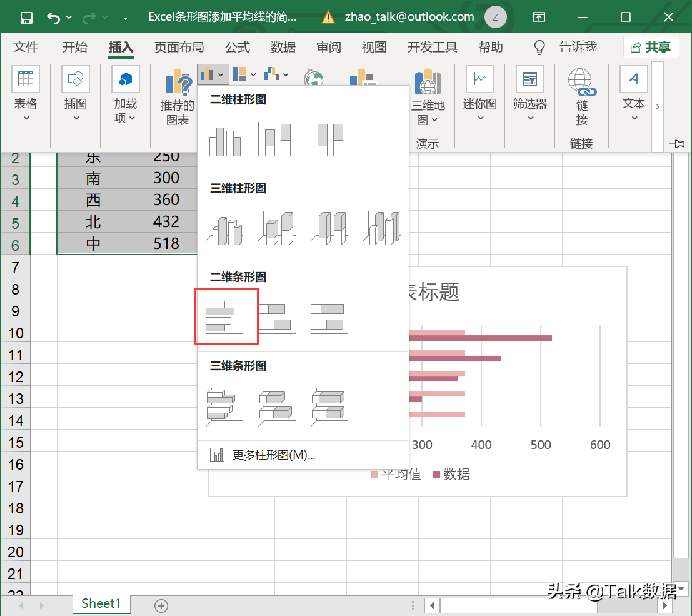Click 更多柱形图 More Column Charts
The height and width of the screenshot is (616, 692).
273,455
